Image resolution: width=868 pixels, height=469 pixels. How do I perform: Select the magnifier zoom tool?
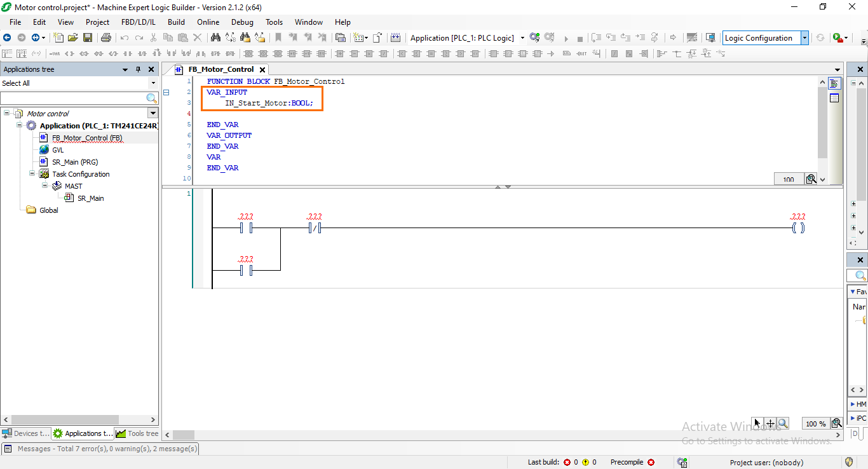[x=783, y=423]
